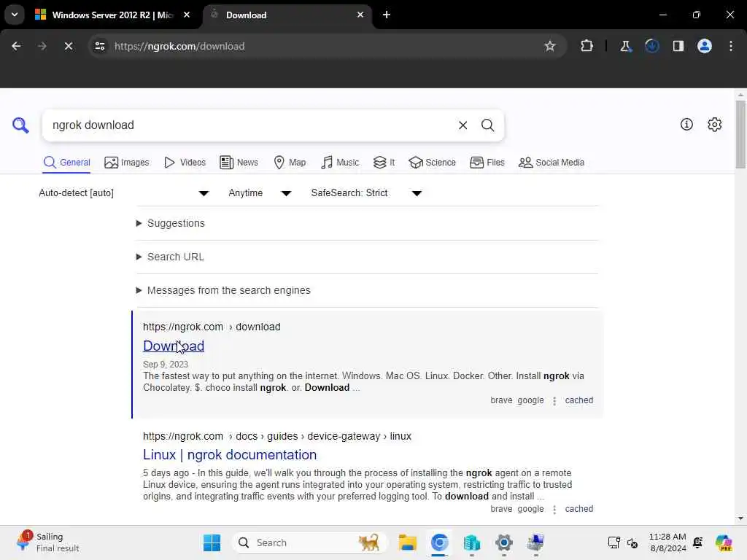The image size is (747, 560).
Task: Switch to Images search category
Action: click(127, 163)
